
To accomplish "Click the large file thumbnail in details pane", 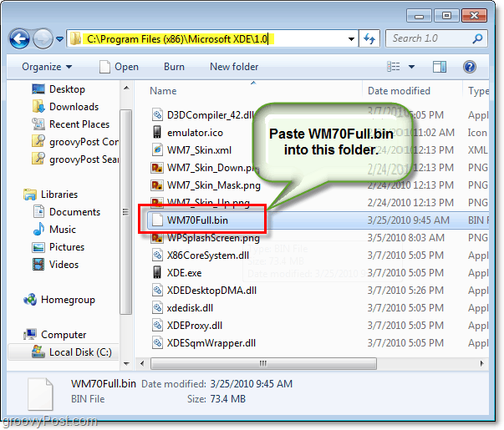I will (x=40, y=394).
